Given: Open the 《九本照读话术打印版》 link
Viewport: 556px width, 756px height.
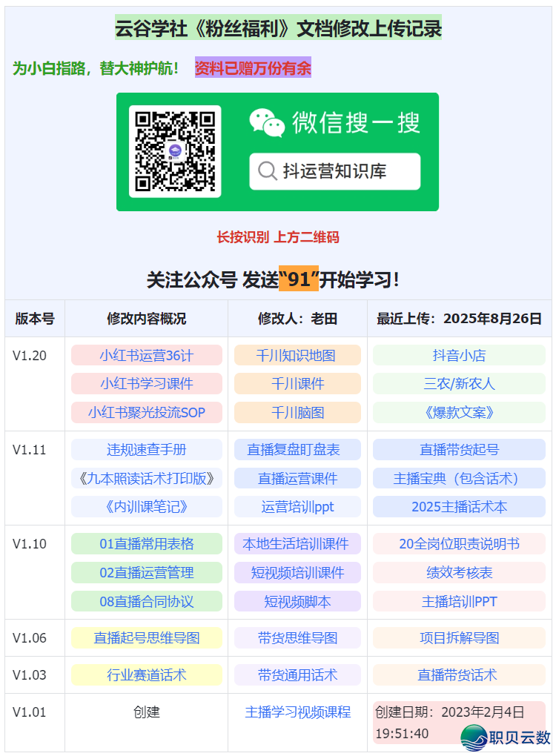Looking at the screenshot, I should pos(147,478).
